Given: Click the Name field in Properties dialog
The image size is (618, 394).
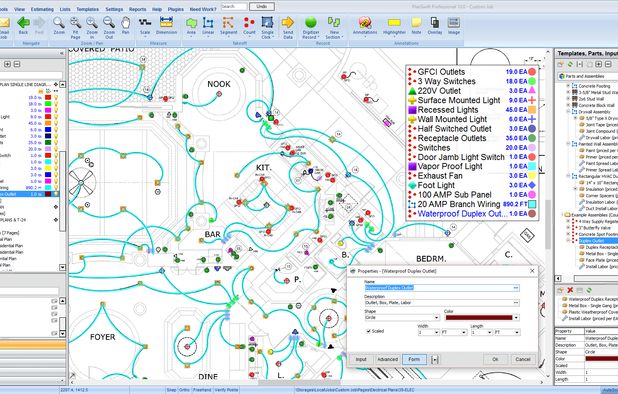Looking at the screenshot, I should click(442, 288).
